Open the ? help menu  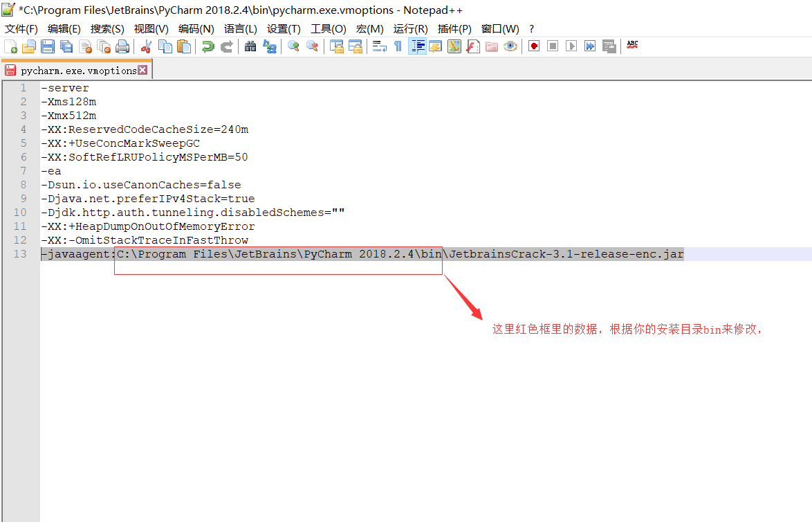[x=531, y=29]
